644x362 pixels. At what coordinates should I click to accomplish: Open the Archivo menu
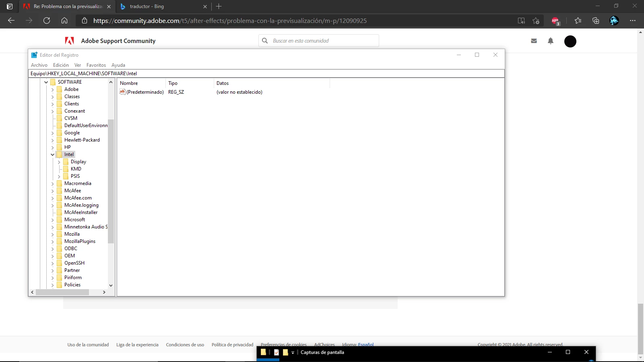click(39, 65)
